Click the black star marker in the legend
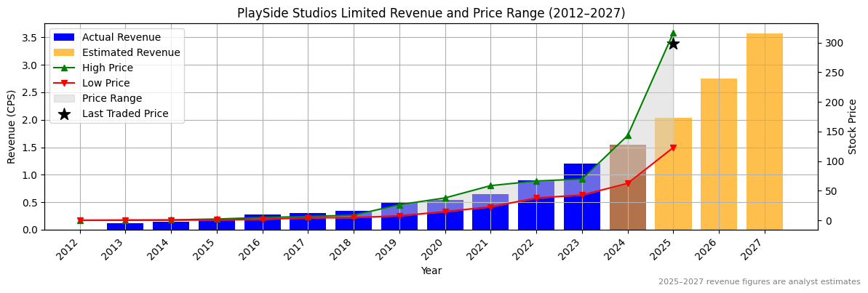868x293 pixels. [64, 114]
